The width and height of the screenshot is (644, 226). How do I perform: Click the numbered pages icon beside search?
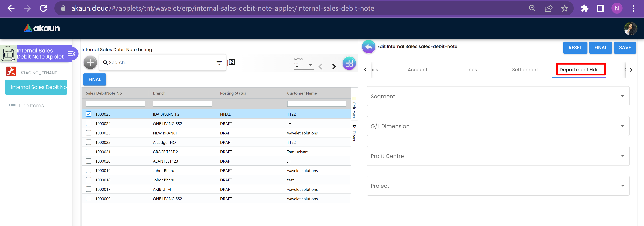231,62
